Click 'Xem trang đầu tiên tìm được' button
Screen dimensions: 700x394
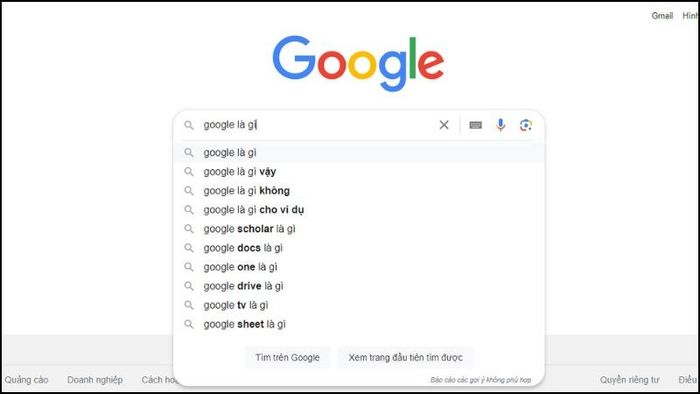[405, 357]
